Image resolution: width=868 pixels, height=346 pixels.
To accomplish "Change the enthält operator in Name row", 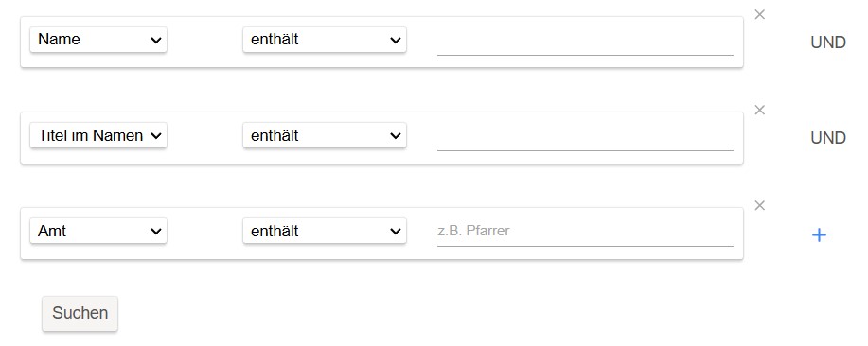I will (325, 40).
